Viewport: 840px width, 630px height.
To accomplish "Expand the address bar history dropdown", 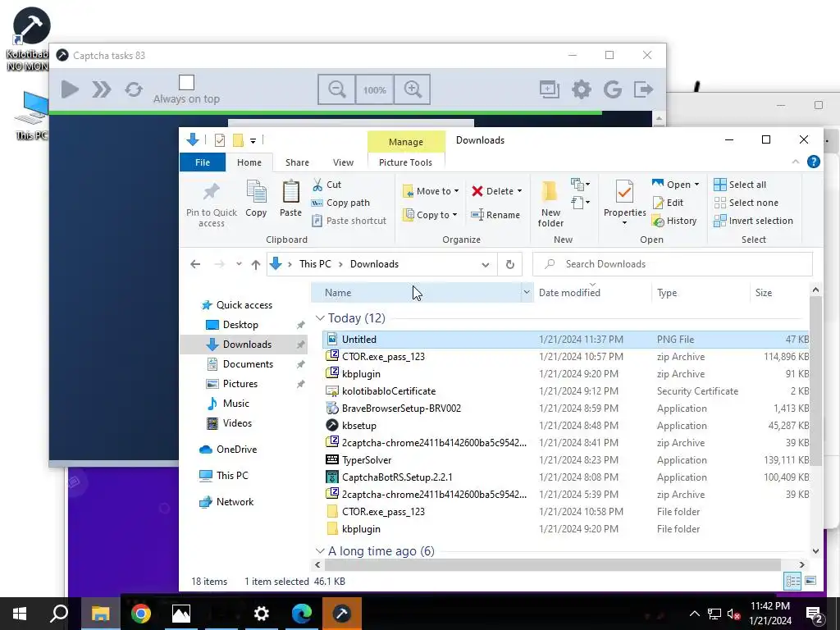I will click(486, 265).
